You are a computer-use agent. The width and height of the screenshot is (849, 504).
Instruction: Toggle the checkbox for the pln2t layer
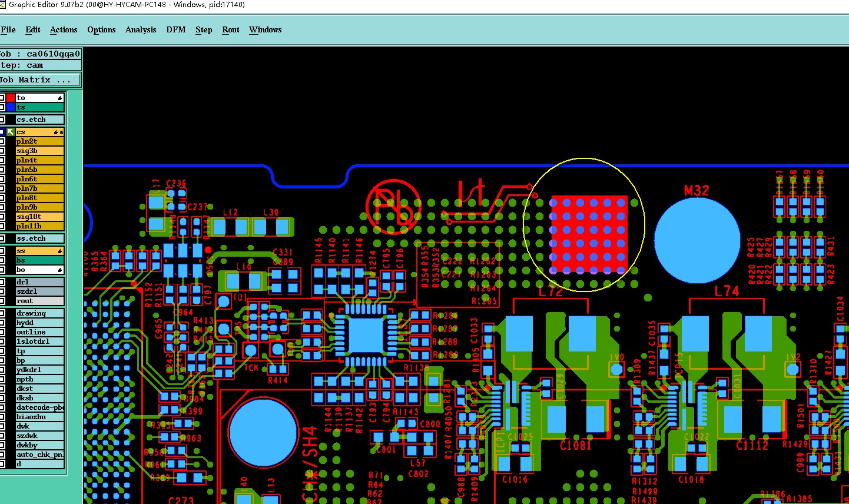pos(2,141)
